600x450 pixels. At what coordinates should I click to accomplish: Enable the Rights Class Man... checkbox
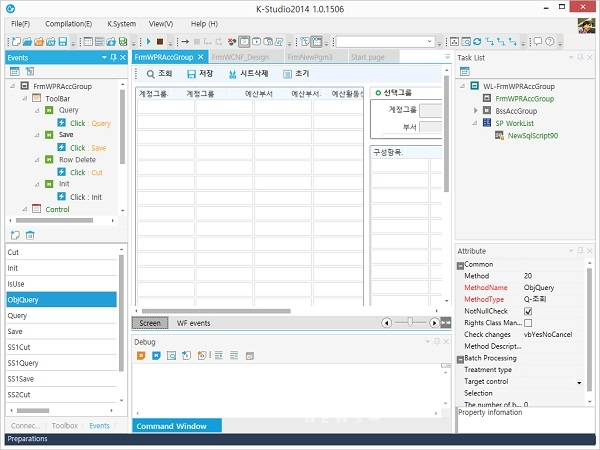pos(528,323)
